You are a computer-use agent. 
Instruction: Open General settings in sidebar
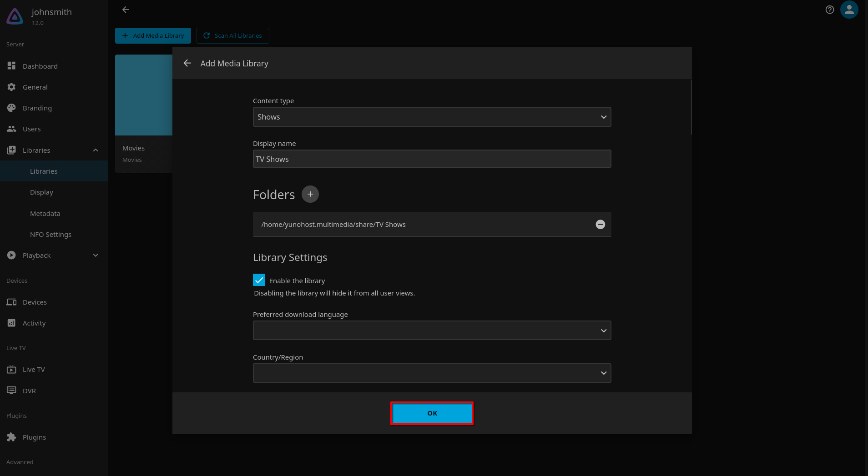[54, 87]
